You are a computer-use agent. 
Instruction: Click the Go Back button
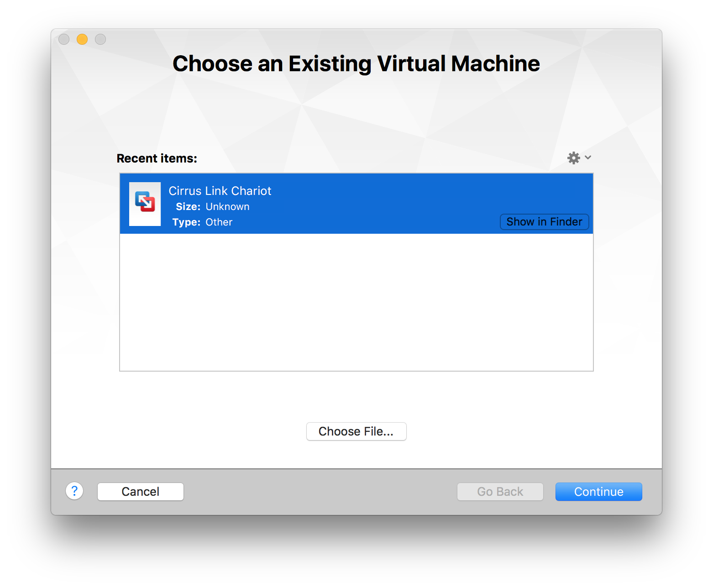click(x=500, y=492)
